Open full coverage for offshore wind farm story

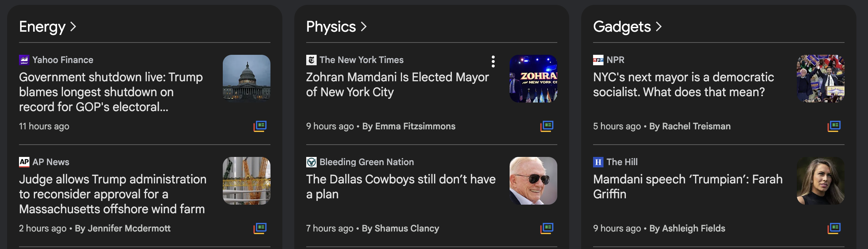point(260,228)
